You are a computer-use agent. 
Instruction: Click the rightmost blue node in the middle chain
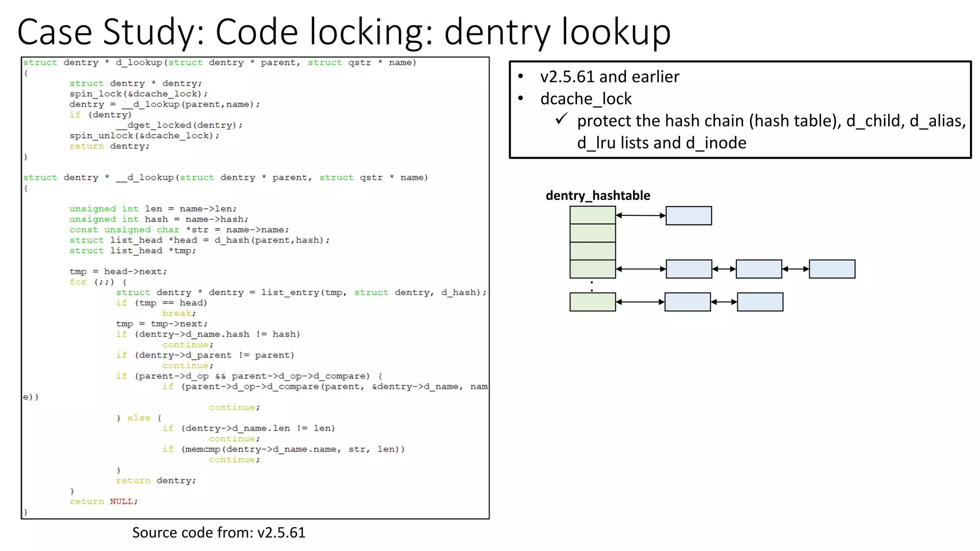(x=832, y=269)
